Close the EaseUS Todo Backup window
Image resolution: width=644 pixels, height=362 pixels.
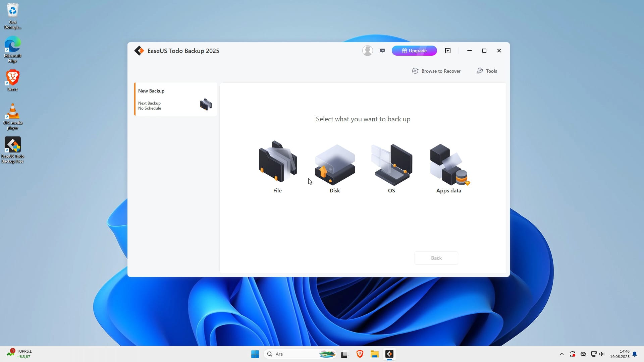click(499, 51)
